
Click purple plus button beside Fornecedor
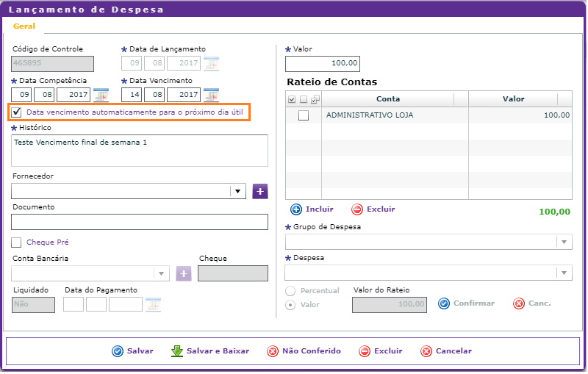[260, 191]
